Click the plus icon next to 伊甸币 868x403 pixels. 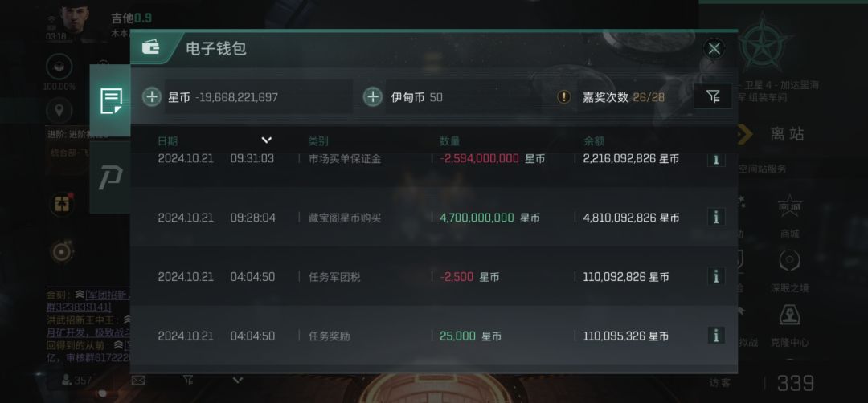pos(373,97)
